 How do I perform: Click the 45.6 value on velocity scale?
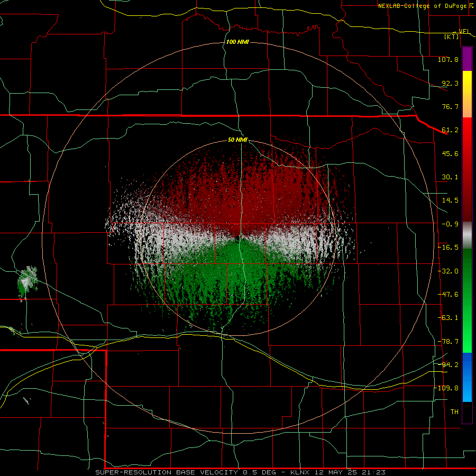click(450, 153)
